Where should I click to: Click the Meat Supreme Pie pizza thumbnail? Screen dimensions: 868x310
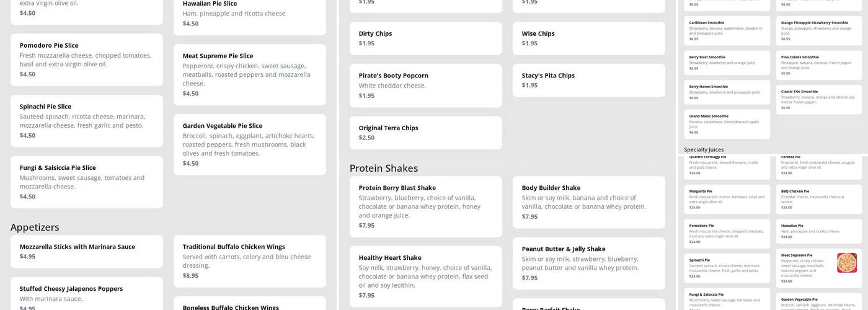click(x=846, y=263)
